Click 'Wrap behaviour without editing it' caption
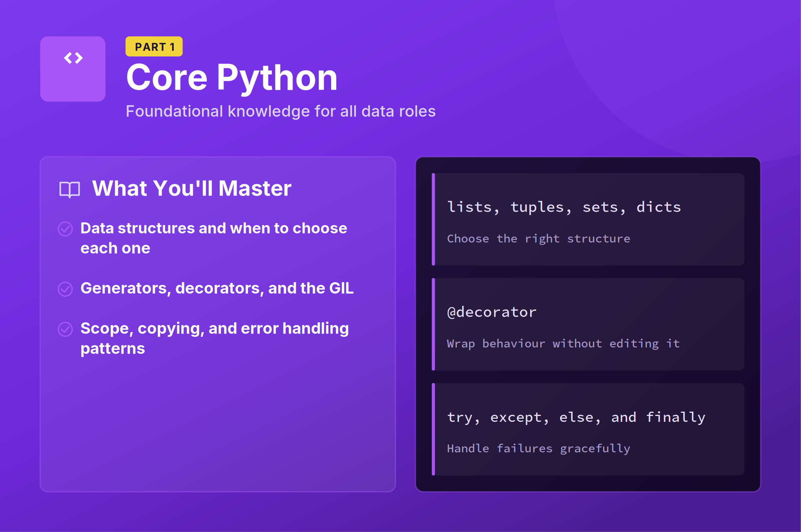 coord(563,343)
